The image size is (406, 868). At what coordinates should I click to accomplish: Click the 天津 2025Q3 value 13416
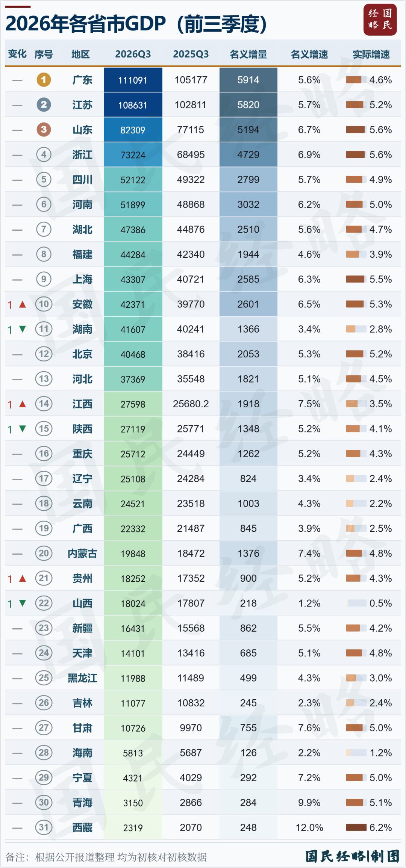coord(191,653)
